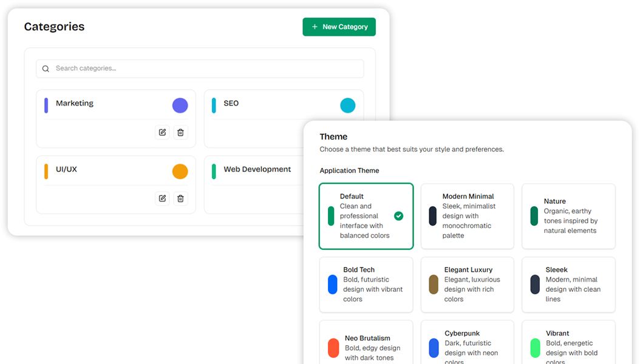Screen dimensions: 640x364
Task: Click the Nature theme green color pill
Action: tap(534, 216)
